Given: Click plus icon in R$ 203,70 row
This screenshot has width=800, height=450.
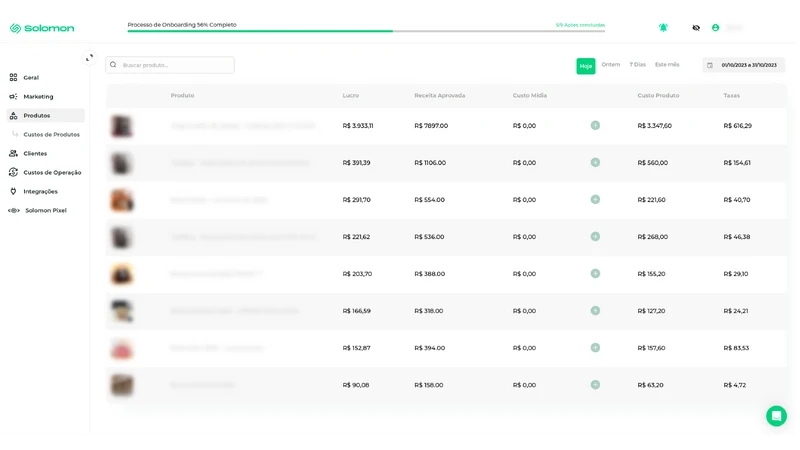Looking at the screenshot, I should (x=595, y=273).
